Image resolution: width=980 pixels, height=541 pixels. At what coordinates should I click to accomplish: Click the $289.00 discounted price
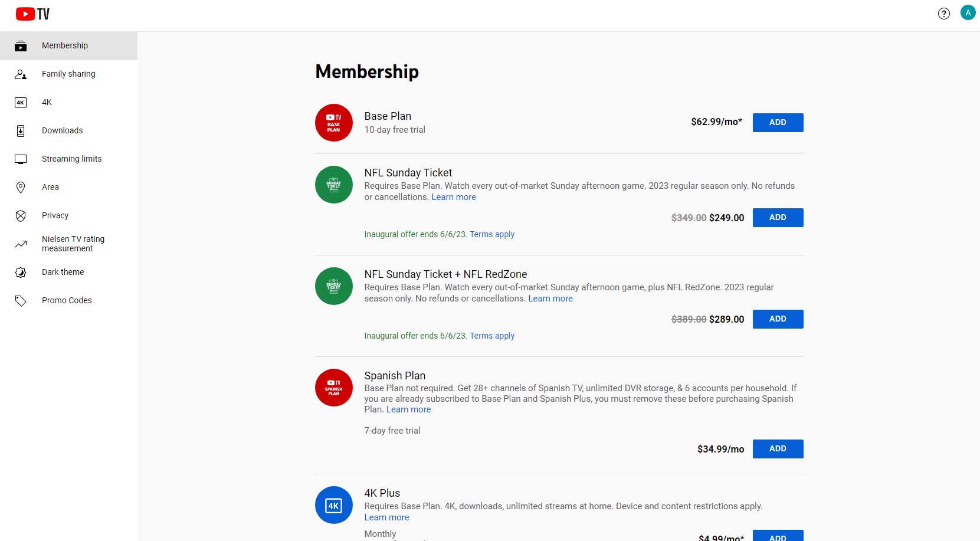tap(727, 319)
